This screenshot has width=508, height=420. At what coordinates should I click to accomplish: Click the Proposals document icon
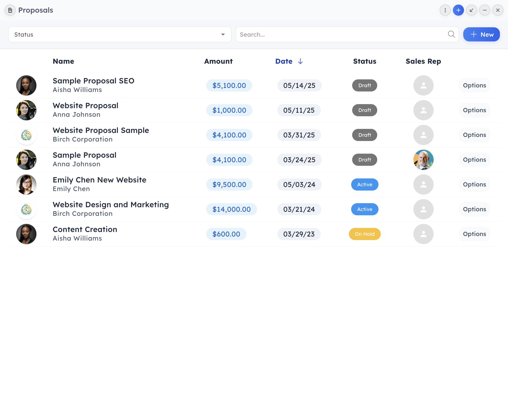[x=10, y=10]
